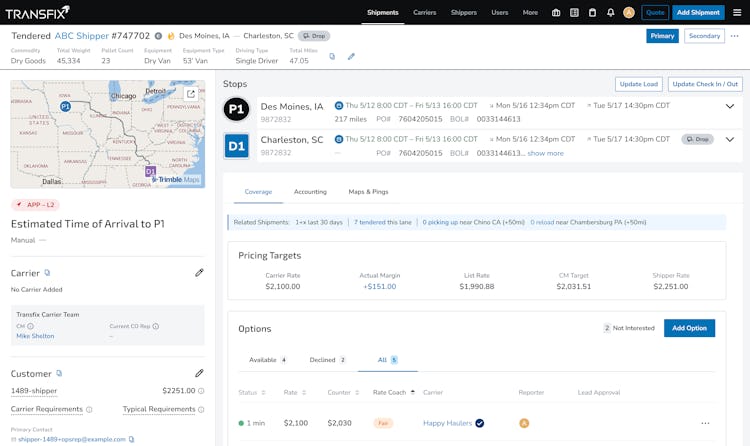Viewport: 750px width, 446px height.
Task: Select the Secondary toggle button
Action: 704,36
